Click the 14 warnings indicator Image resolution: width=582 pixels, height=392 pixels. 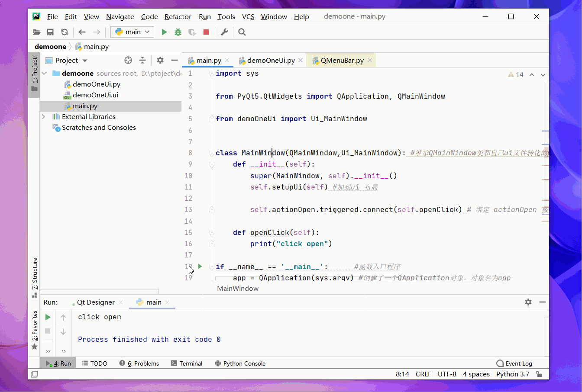coord(516,75)
